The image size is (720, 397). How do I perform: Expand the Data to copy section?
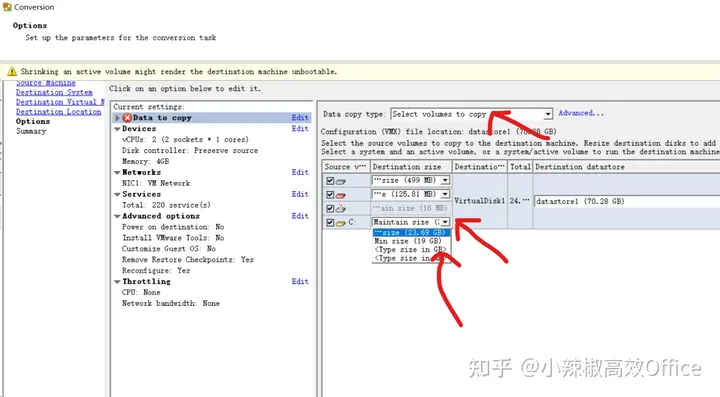(x=118, y=118)
